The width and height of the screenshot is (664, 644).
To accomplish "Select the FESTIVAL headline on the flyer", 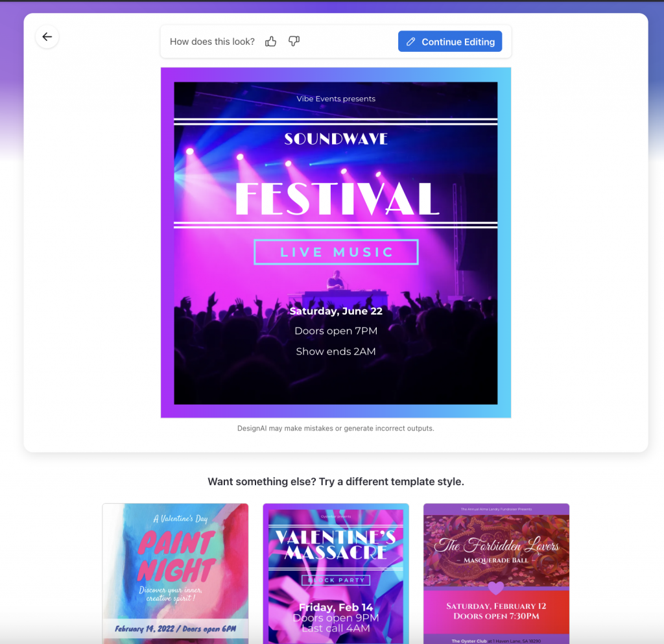I will (x=335, y=197).
